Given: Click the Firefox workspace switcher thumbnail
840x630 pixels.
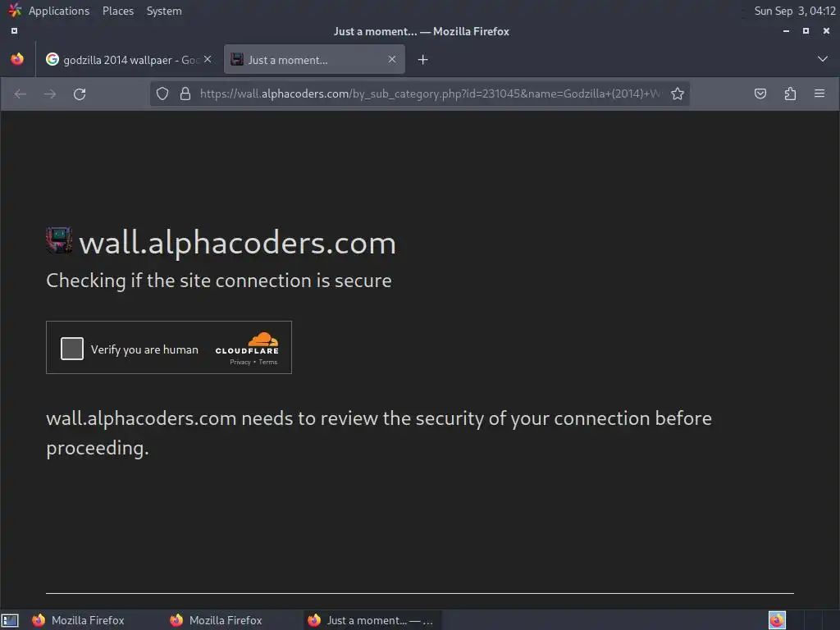Looking at the screenshot, I should tap(777, 620).
